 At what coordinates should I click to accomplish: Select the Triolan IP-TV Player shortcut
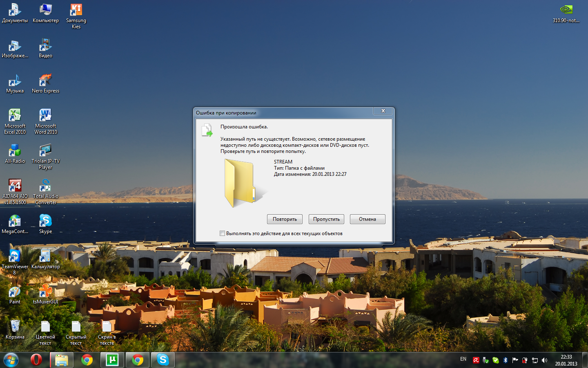[46, 157]
